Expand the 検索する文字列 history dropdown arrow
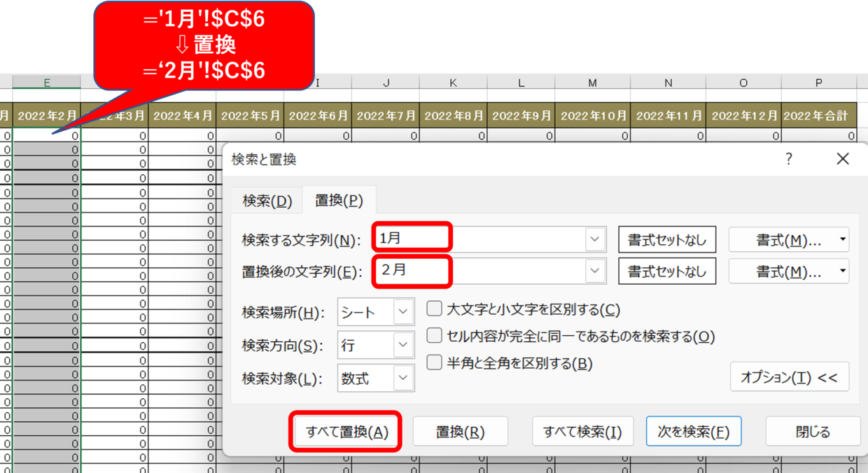Viewport: 868px width, 473px height. click(x=595, y=239)
